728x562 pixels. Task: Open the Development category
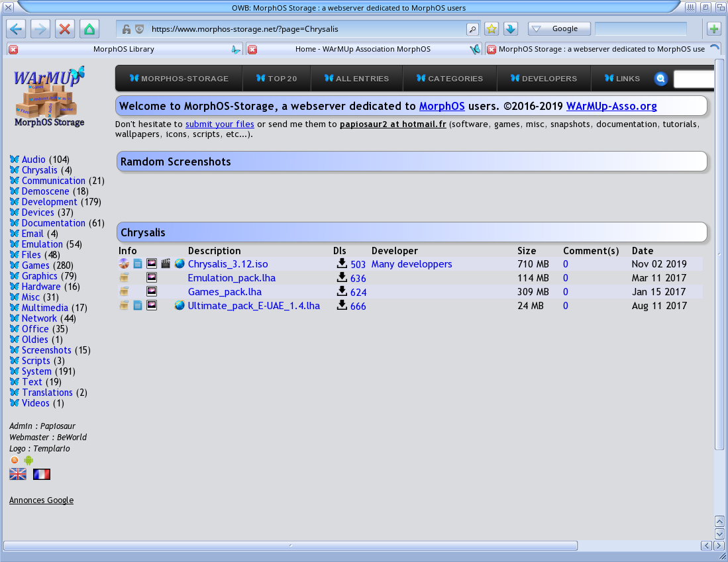pos(49,202)
